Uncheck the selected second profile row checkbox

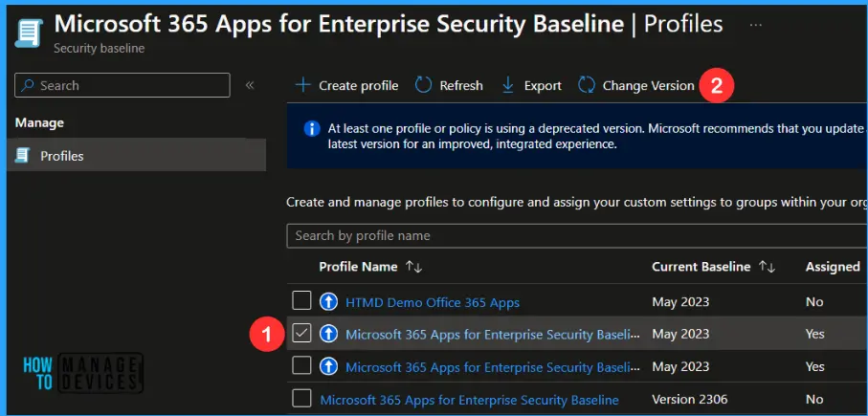(301, 334)
